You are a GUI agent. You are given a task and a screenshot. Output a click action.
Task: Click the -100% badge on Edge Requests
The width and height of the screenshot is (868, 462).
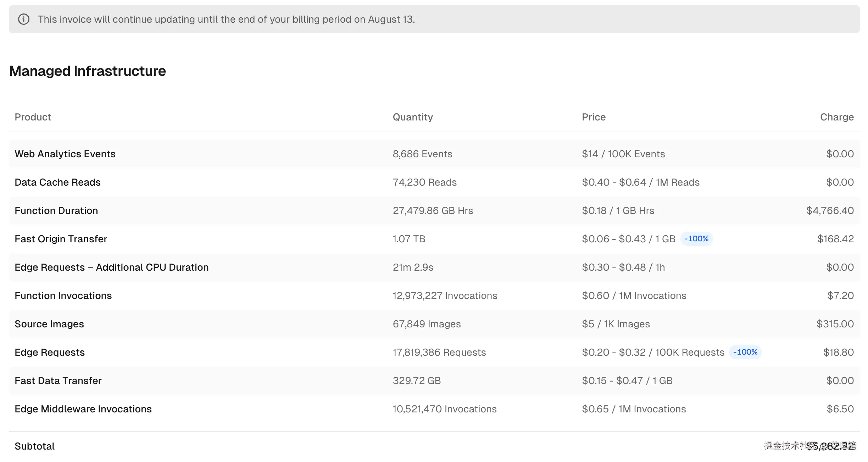[745, 352]
